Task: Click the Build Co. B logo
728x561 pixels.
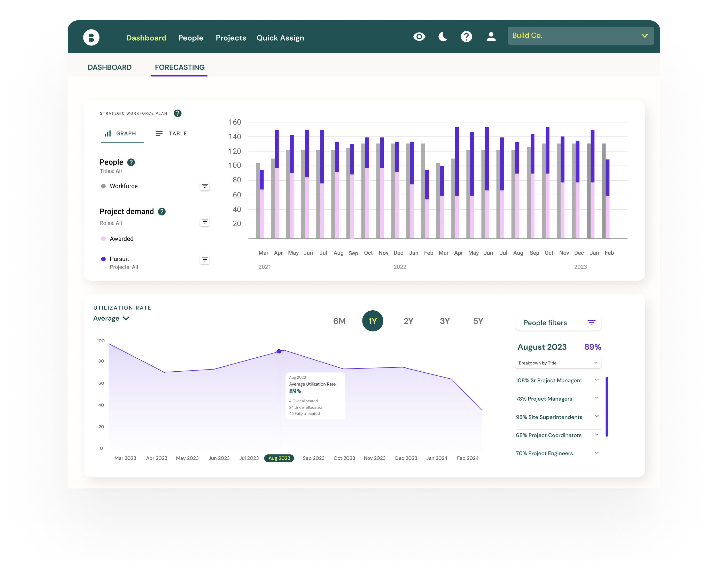Action: (91, 37)
